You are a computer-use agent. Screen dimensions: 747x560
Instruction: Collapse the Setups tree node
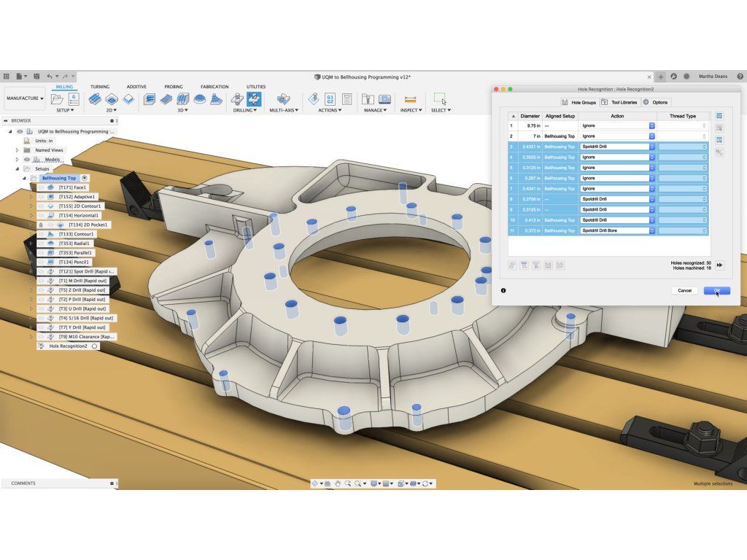click(18, 169)
